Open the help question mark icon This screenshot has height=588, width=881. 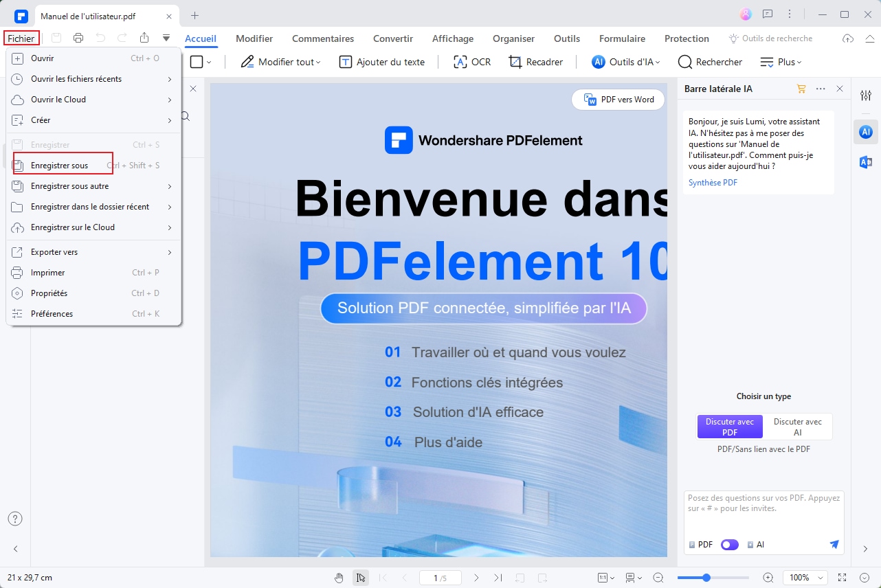(15, 519)
